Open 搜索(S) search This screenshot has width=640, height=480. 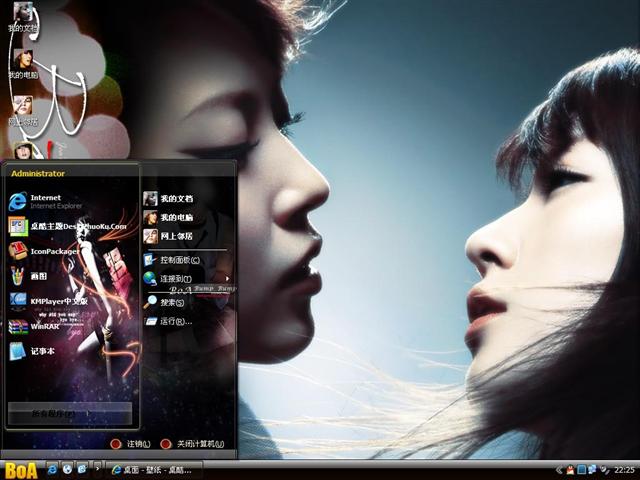click(x=164, y=302)
